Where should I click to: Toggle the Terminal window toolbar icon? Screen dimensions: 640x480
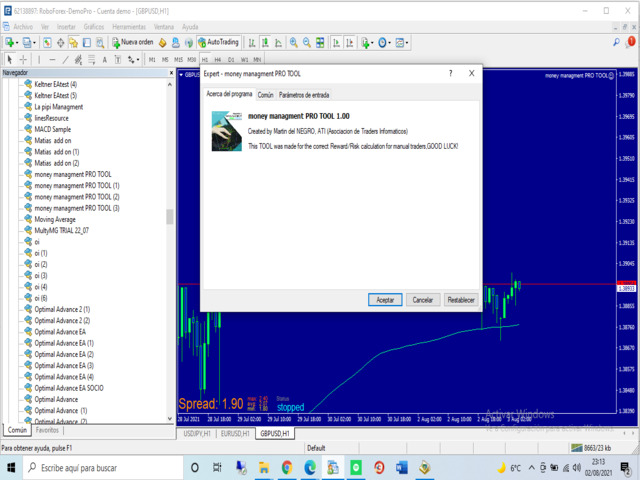click(87, 42)
